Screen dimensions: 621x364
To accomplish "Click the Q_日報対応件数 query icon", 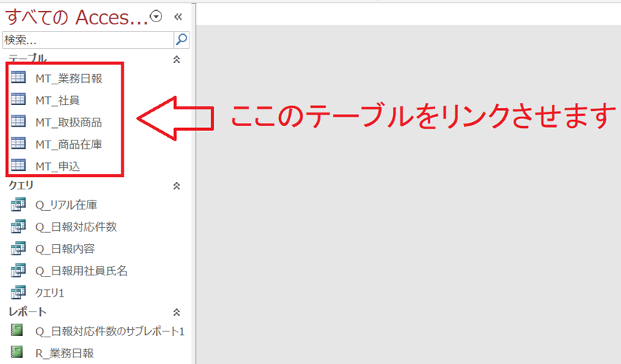I will coord(19,226).
